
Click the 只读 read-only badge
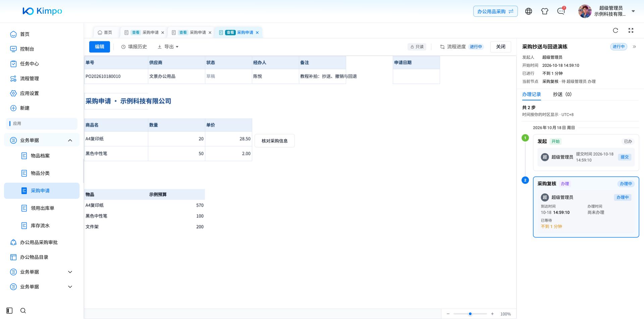coord(417,47)
